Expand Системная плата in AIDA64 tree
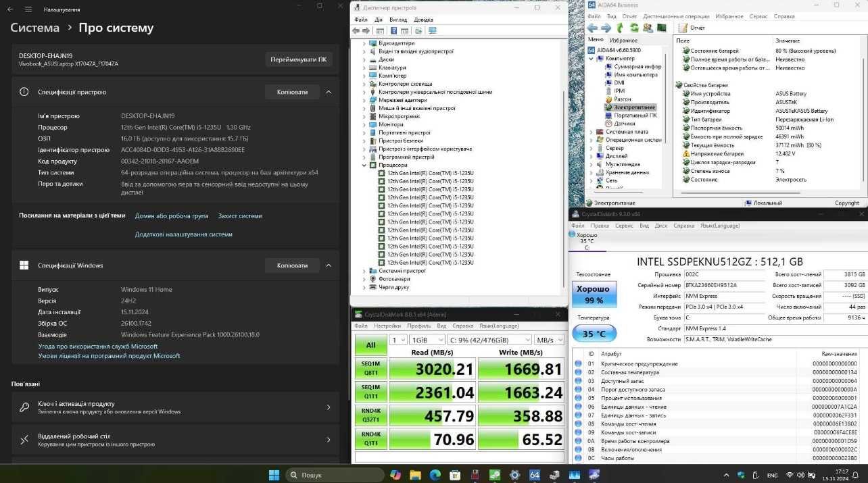The image size is (868, 483). pyautogui.click(x=591, y=132)
